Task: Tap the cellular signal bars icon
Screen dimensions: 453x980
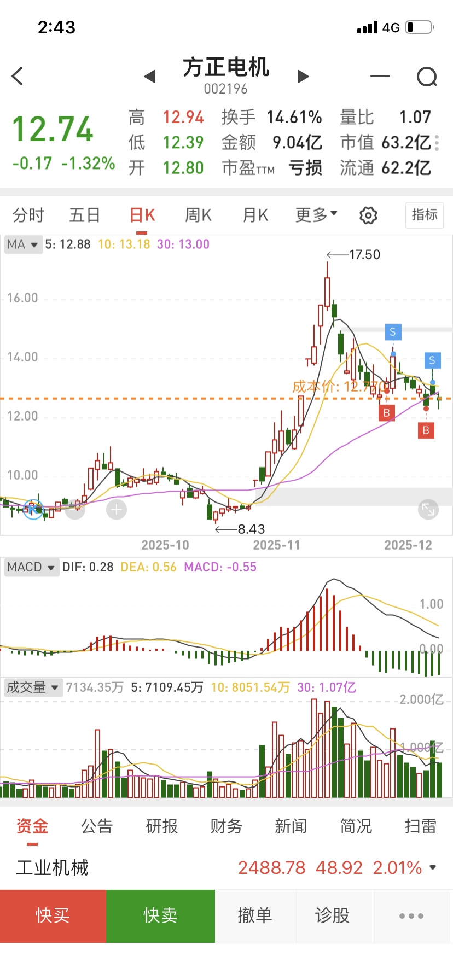Action: click(367, 27)
